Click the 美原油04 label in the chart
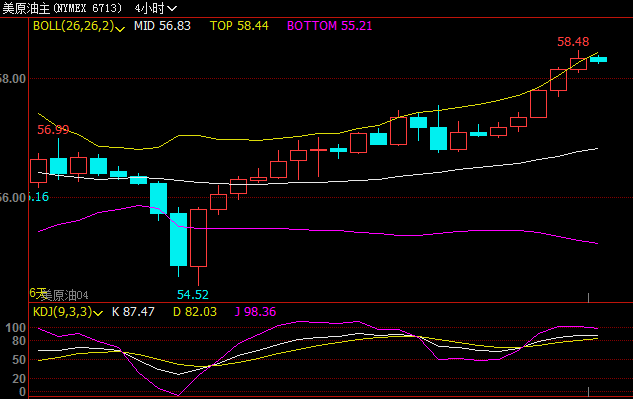 65,296
